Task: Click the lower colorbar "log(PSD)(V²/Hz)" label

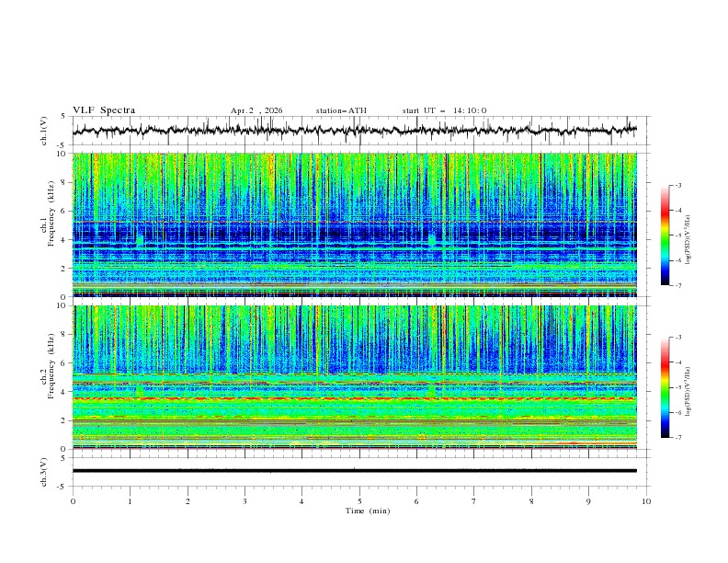Action: tap(688, 392)
